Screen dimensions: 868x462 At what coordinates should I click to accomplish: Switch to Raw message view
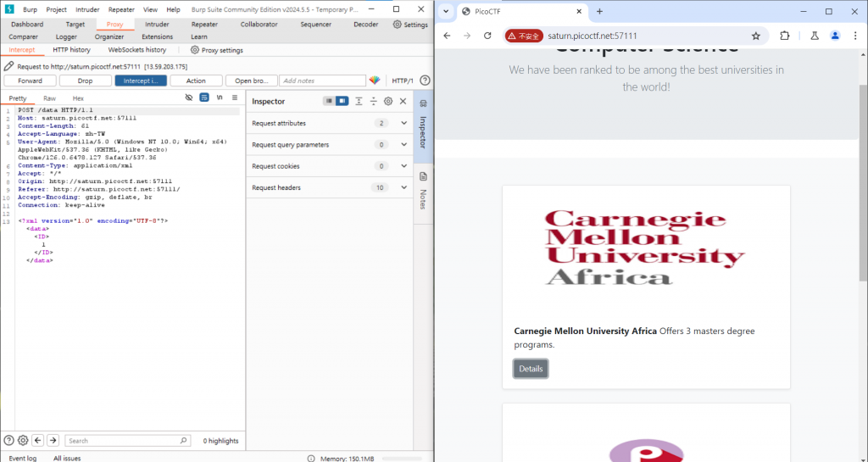click(49, 98)
